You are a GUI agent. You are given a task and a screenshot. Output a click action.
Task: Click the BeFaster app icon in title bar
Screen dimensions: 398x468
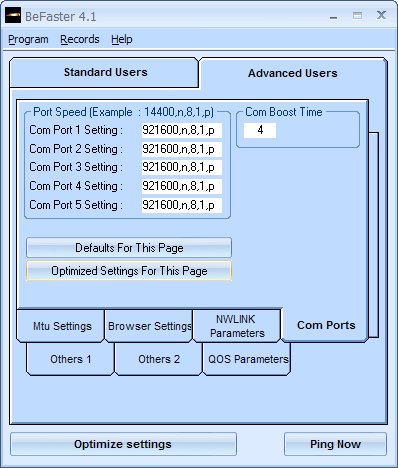tap(13, 15)
